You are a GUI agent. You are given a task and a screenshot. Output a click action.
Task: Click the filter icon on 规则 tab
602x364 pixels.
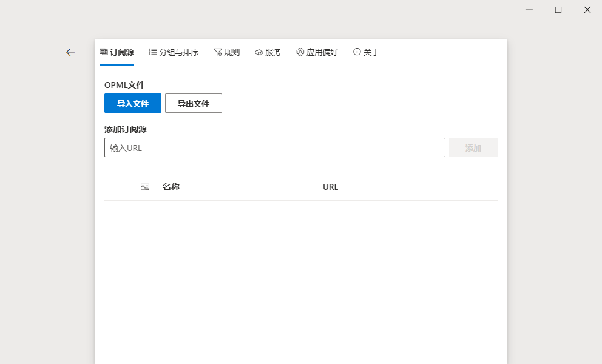click(x=217, y=52)
